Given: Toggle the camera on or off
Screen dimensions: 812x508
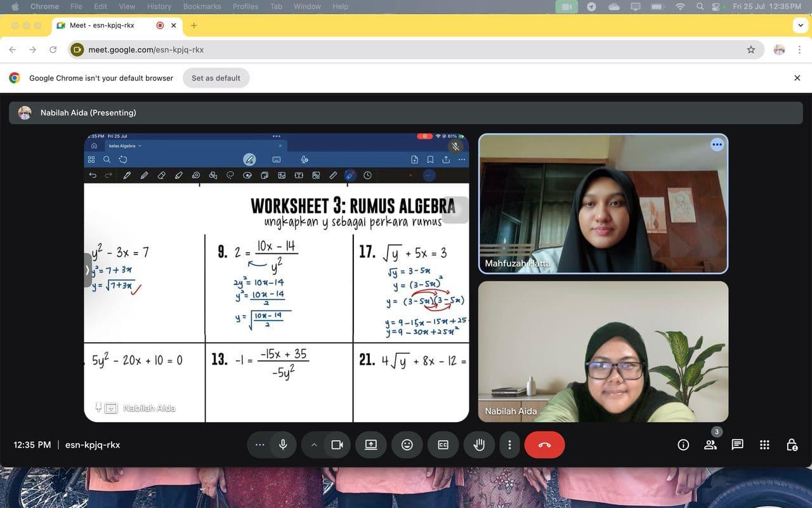Looking at the screenshot, I should 337,445.
